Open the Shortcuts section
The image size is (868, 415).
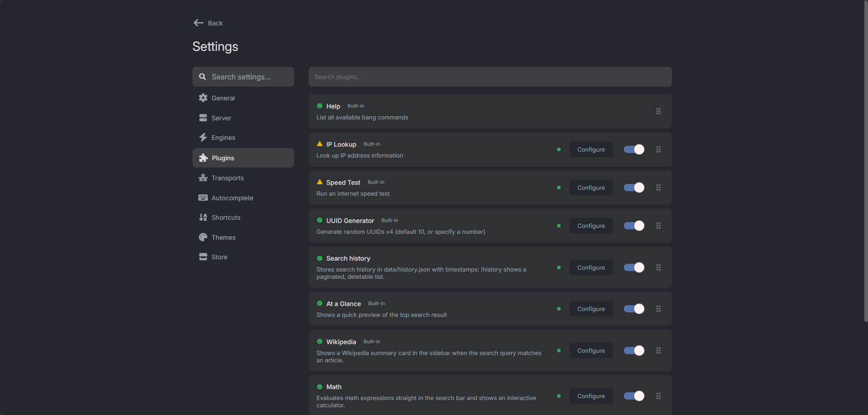(x=243, y=217)
